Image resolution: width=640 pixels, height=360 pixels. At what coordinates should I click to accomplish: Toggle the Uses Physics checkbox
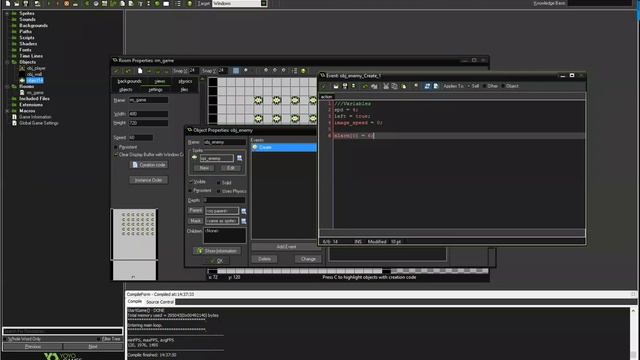point(219,191)
